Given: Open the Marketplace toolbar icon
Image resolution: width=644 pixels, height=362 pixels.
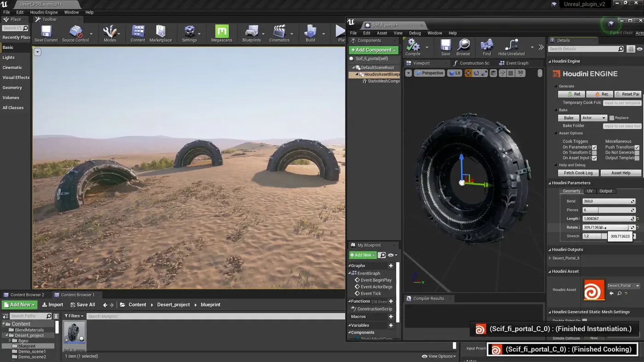Looking at the screenshot, I should tap(161, 34).
